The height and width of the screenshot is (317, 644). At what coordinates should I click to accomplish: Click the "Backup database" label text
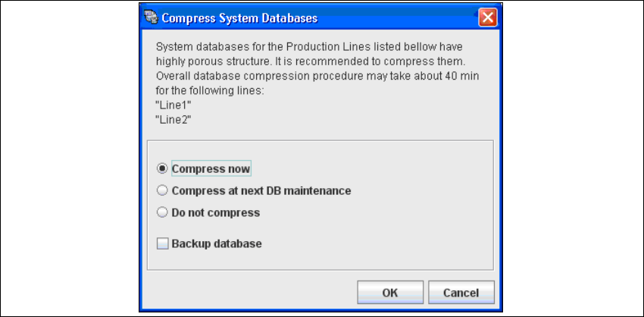217,243
